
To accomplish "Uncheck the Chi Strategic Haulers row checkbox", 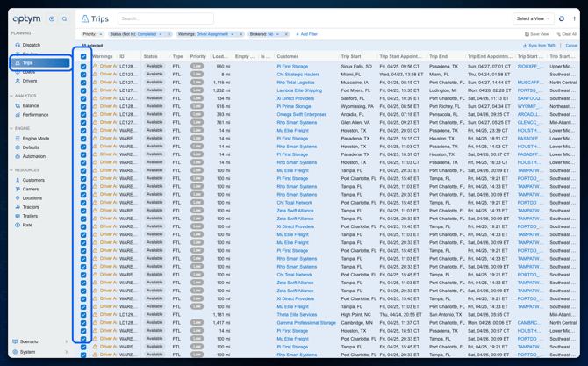I will (83, 75).
